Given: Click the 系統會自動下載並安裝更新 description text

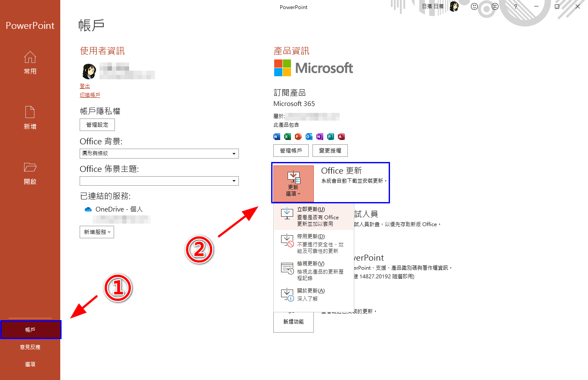Looking at the screenshot, I should click(354, 181).
